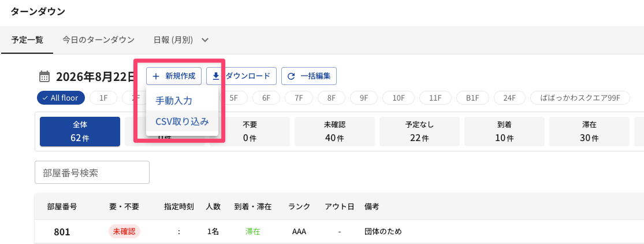Expand the 日報 (月別) dropdown chevron
Image resolution: width=644 pixels, height=244 pixels.
pos(205,40)
